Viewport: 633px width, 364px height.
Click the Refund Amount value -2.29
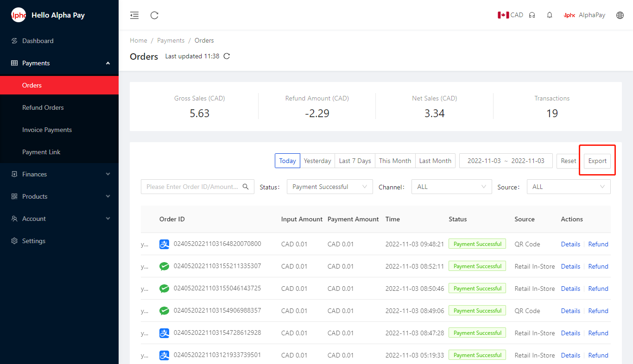pos(317,113)
